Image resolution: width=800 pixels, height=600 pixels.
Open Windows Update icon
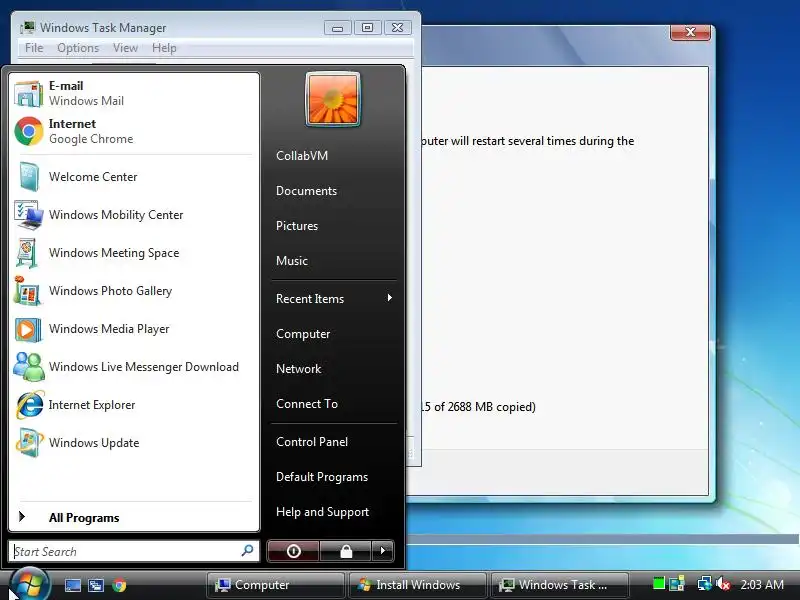(x=29, y=443)
